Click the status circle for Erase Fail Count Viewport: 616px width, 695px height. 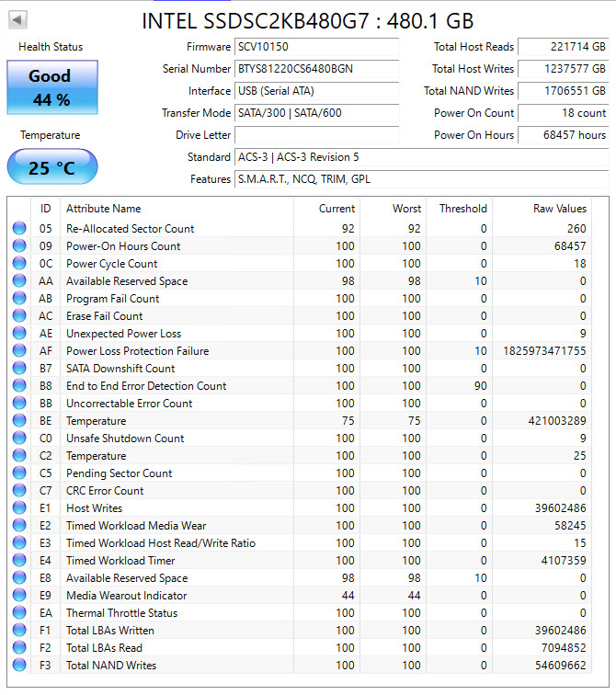tap(19, 315)
